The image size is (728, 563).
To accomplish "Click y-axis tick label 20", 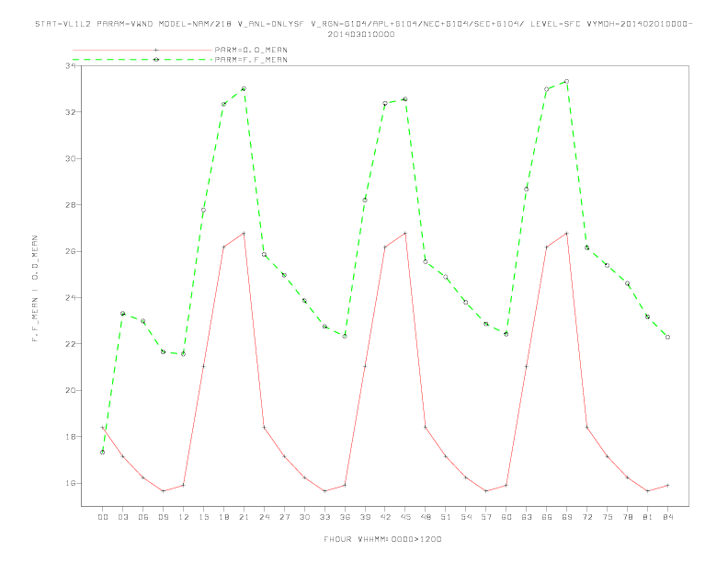I will (x=71, y=391).
